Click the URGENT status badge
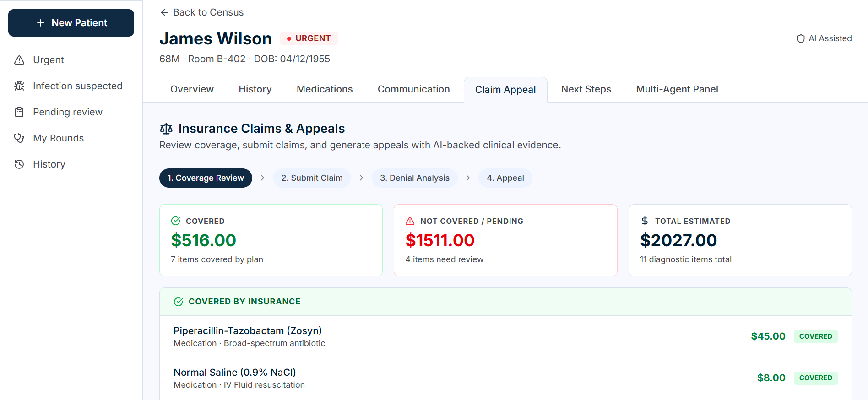The width and height of the screenshot is (868, 400). (x=309, y=38)
